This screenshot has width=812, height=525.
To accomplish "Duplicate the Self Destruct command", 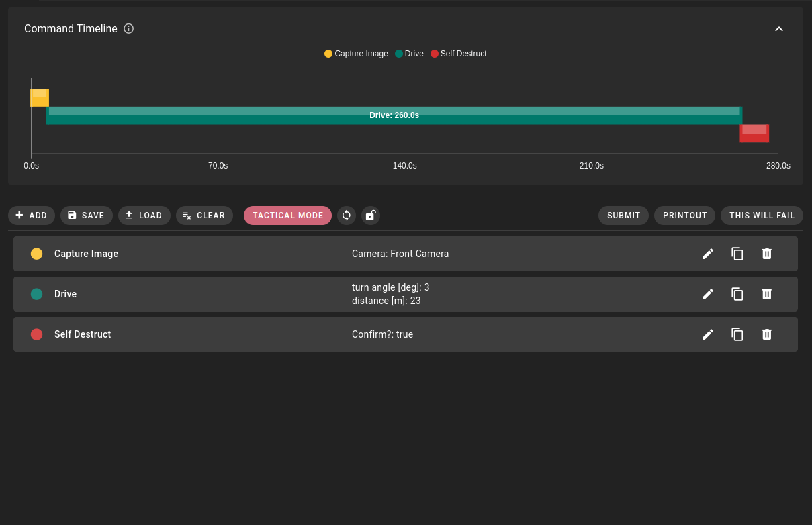I will pos(737,334).
